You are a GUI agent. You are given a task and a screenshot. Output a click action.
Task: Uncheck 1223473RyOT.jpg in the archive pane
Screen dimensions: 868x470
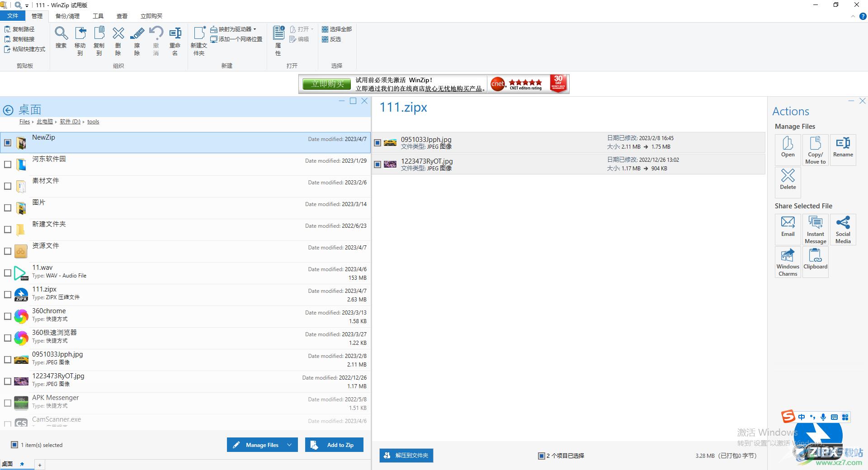(x=377, y=164)
